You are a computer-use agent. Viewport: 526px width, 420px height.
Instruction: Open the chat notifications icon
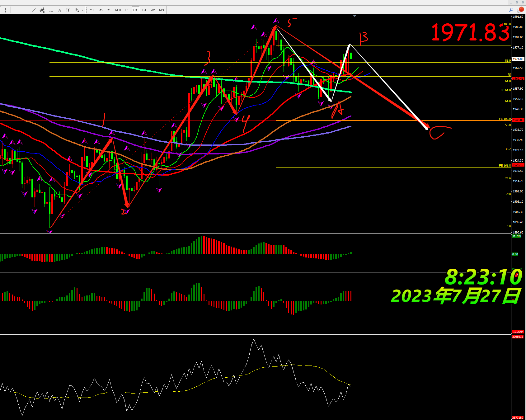[520, 10]
